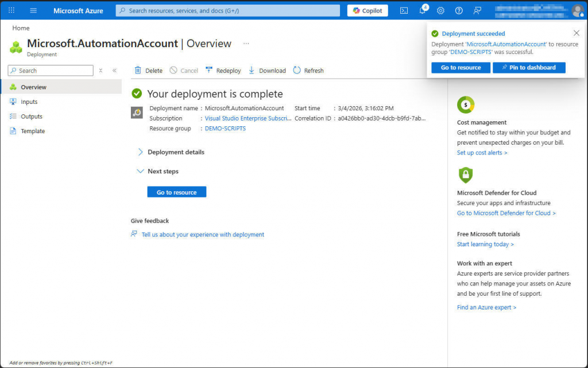The width and height of the screenshot is (588, 368).
Task: Open the Help pane question mark icon
Action: [x=458, y=10]
